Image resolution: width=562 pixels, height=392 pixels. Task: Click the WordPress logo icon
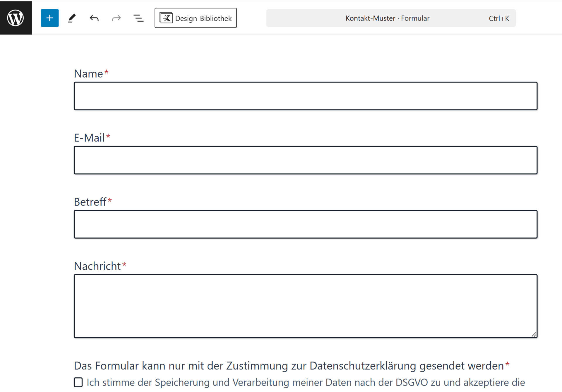(x=16, y=18)
